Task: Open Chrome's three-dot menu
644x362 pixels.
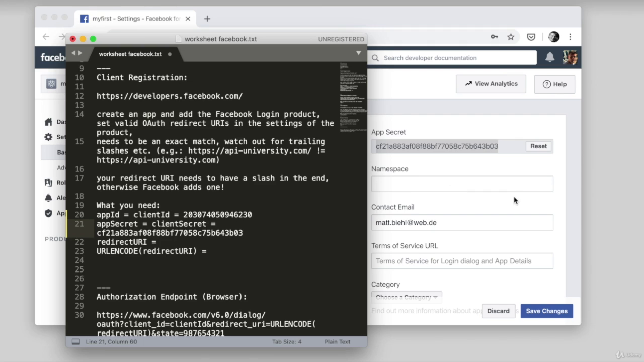Action: pos(570,37)
